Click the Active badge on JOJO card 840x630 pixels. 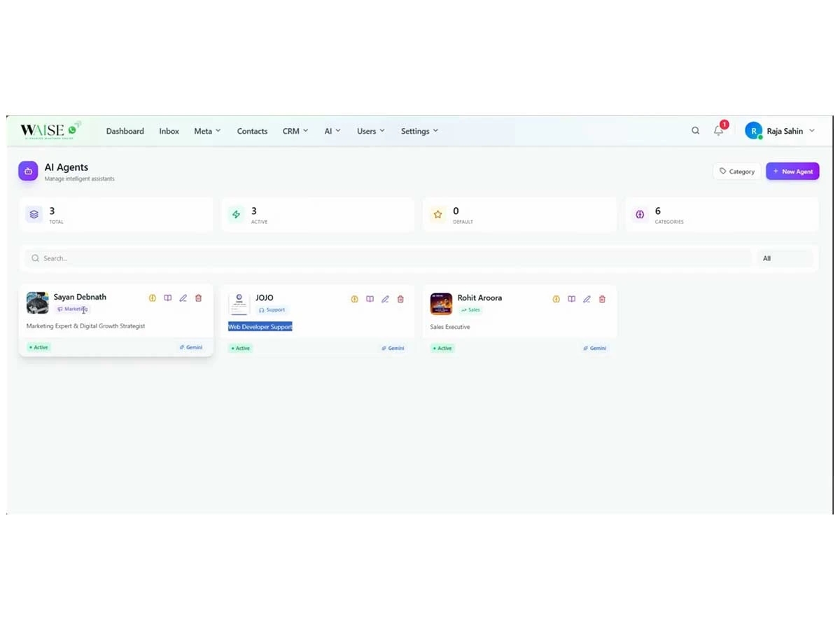pos(240,348)
